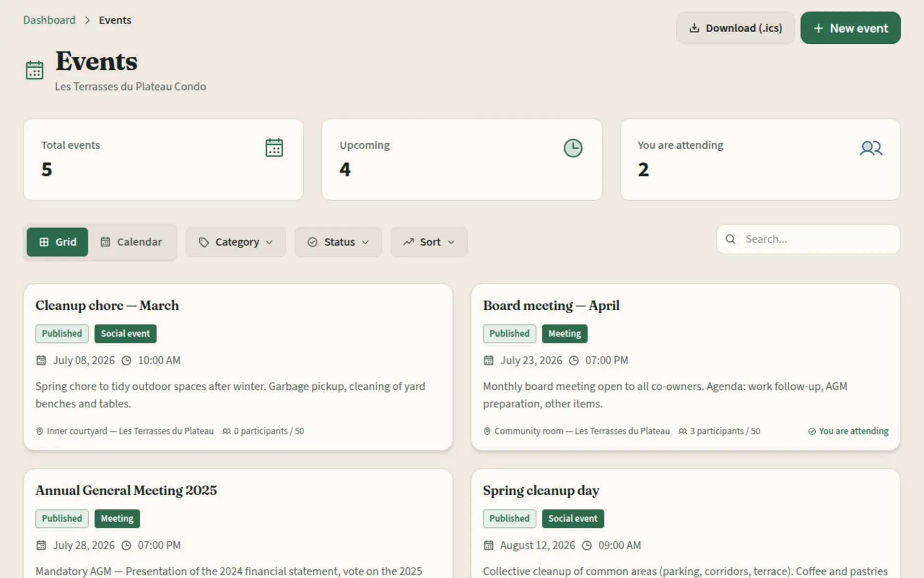The image size is (924, 578).
Task: Click the location pin beside Inner courtyard
Action: point(39,431)
